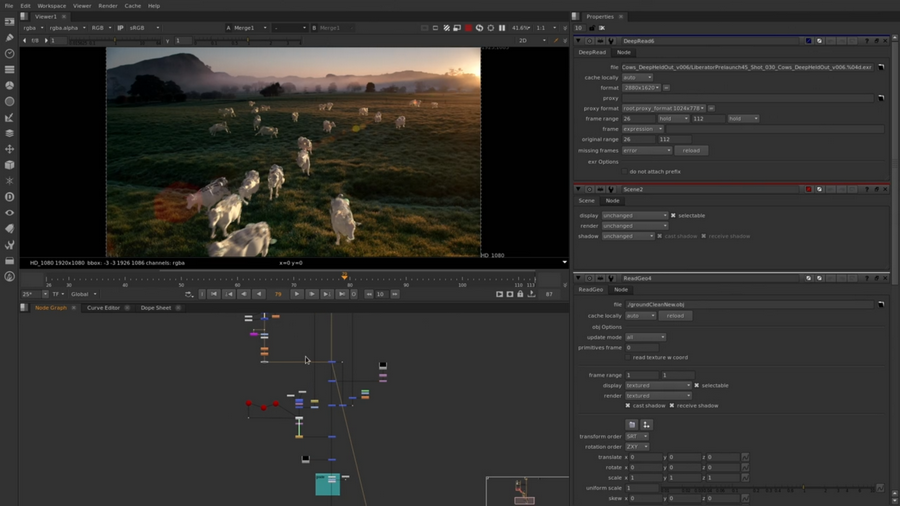
Task: Enable 'do not attach prefix' checkbox
Action: pos(625,172)
